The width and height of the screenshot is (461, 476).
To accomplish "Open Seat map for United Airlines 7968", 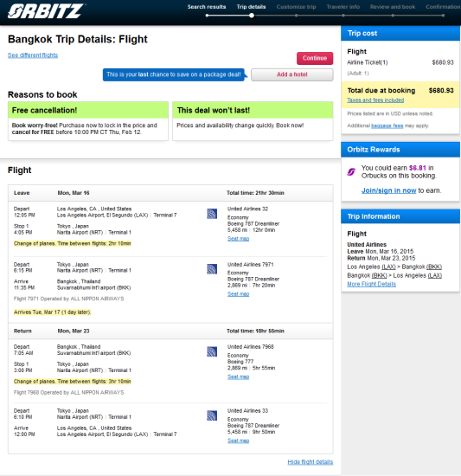I will 239,376.
